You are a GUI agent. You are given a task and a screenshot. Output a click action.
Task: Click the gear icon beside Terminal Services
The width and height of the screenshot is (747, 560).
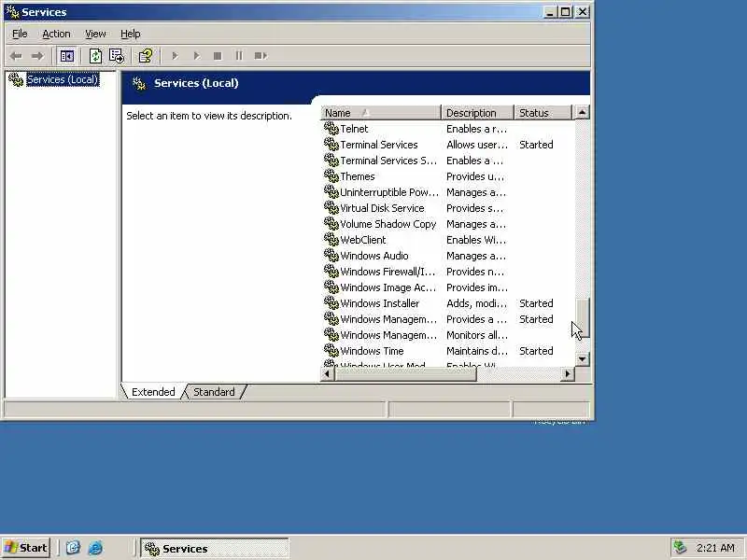coord(331,144)
